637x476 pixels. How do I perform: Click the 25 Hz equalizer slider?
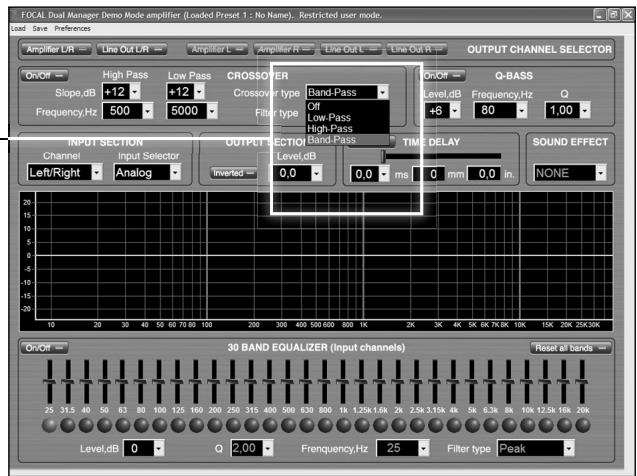pos(50,382)
